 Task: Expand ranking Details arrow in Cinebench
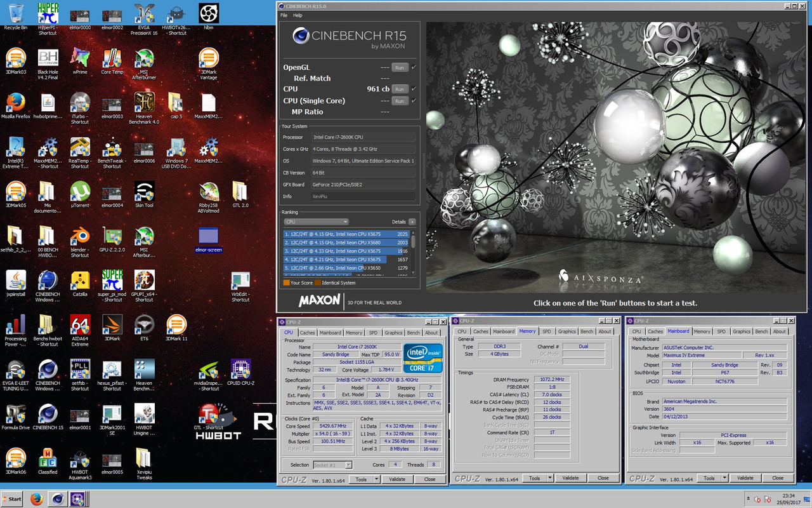[412, 222]
